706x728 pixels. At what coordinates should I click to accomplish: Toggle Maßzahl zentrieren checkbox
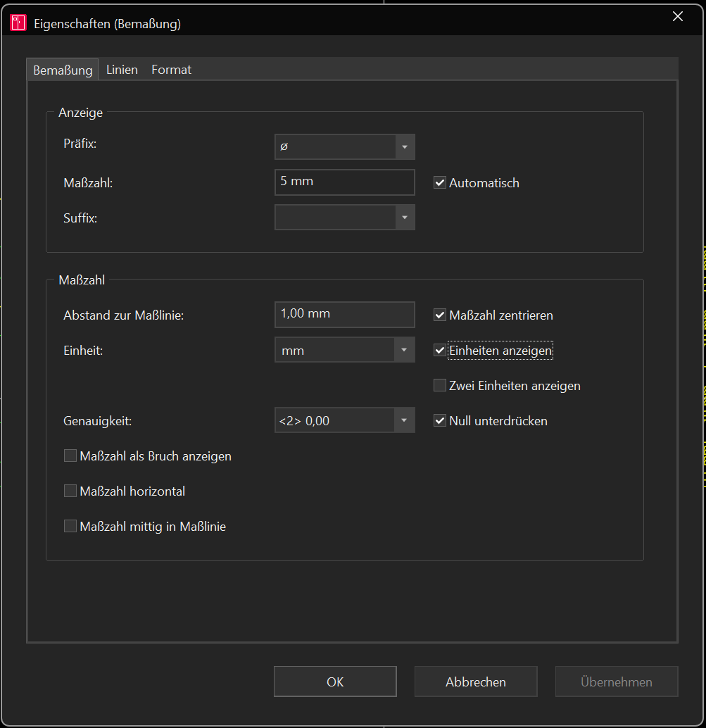(x=439, y=315)
